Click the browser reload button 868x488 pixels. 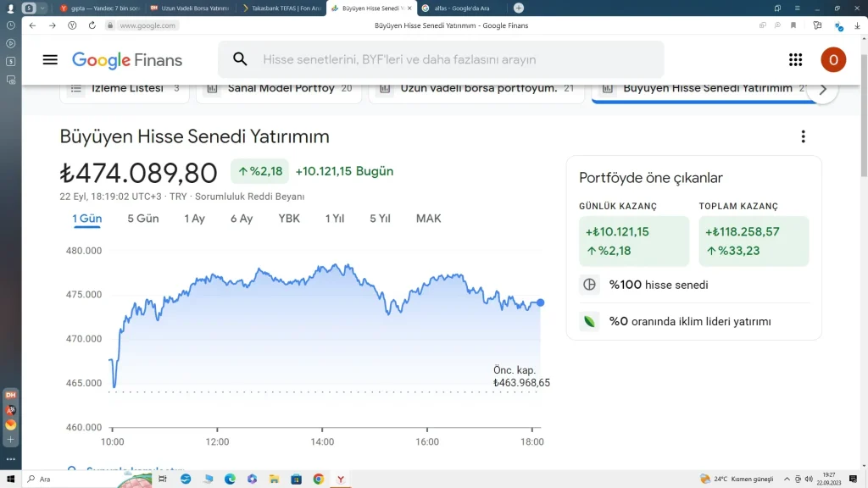pyautogui.click(x=92, y=25)
